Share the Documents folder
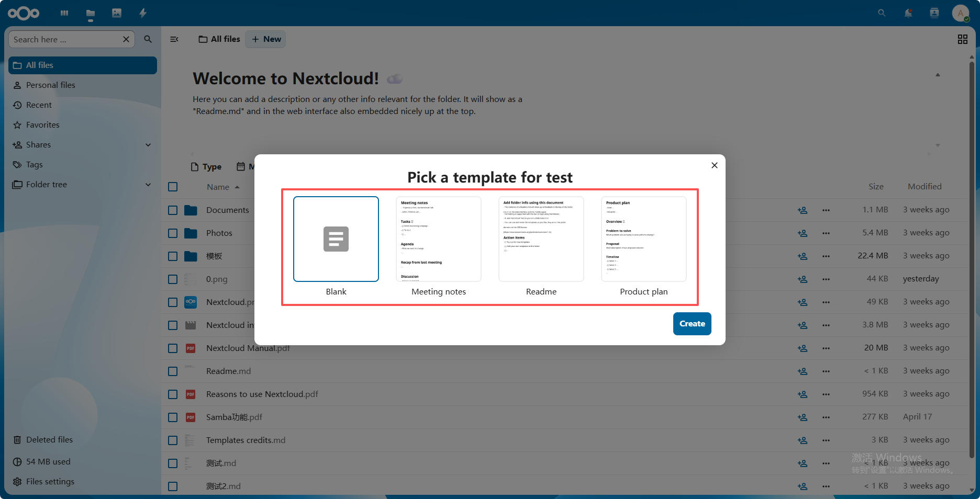 [803, 210]
